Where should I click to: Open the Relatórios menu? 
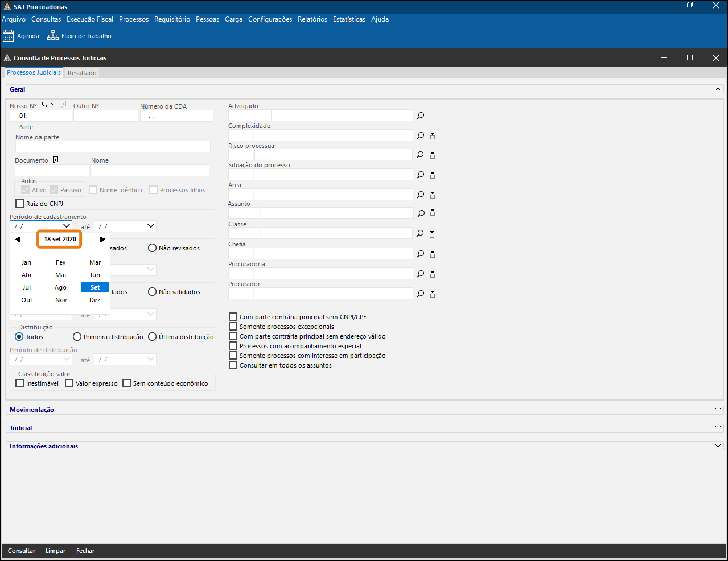pos(312,19)
